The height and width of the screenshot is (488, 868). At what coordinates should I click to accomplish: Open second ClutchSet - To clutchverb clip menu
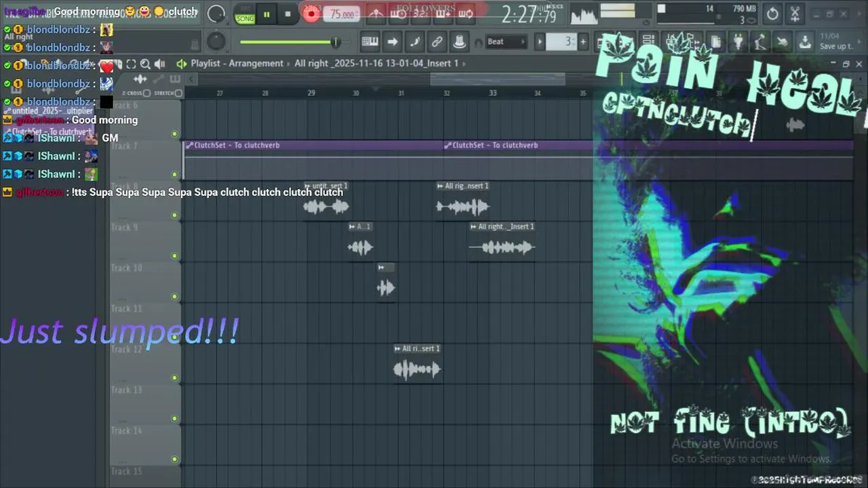(448, 145)
